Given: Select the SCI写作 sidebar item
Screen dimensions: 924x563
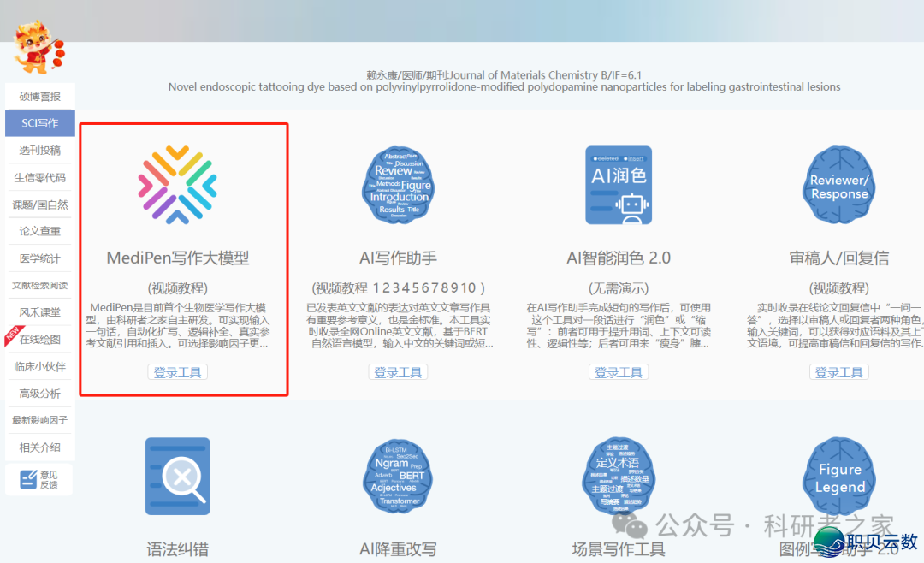Looking at the screenshot, I should coord(40,123).
